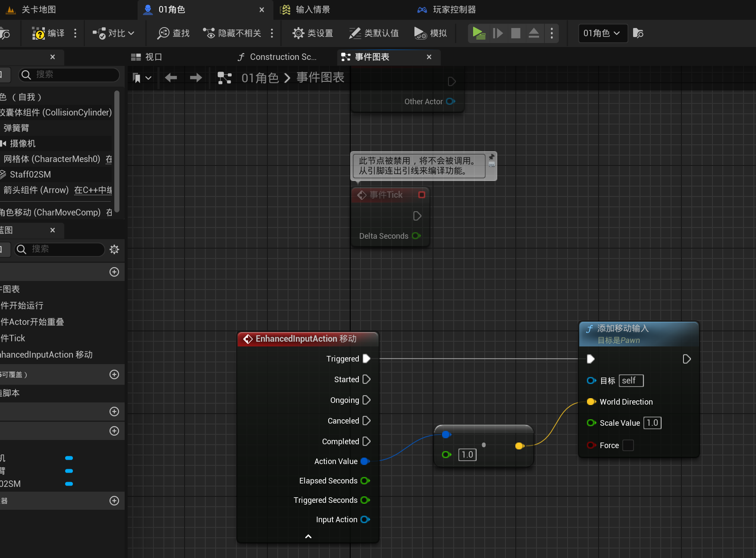Open Class Settings gear icon
The image size is (756, 558).
click(x=298, y=33)
